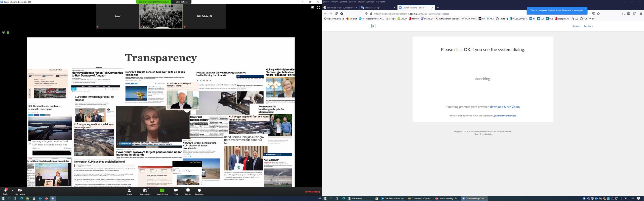Dismiss the Breakout Rooms notification
Viewport: 644px width, 201px height.
[585, 8]
